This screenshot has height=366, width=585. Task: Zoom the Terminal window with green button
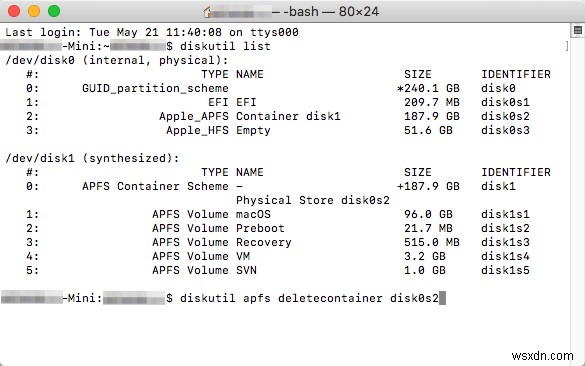click(54, 11)
